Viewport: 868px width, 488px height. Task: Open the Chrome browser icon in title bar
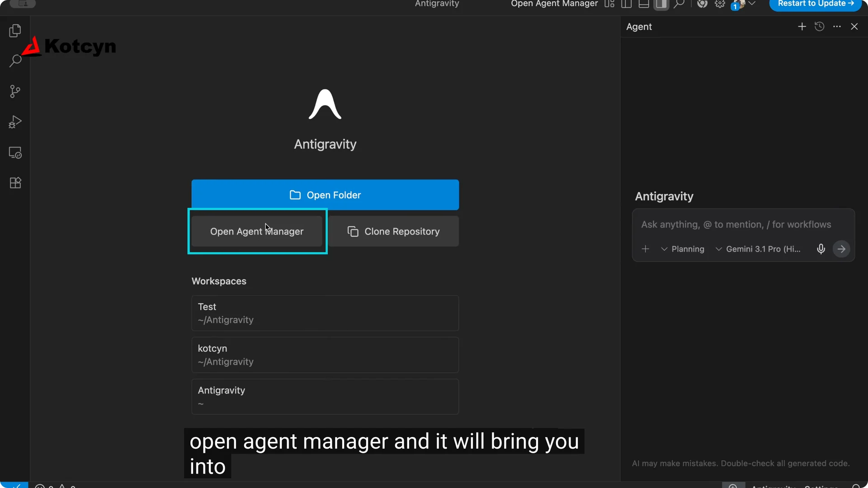[702, 4]
